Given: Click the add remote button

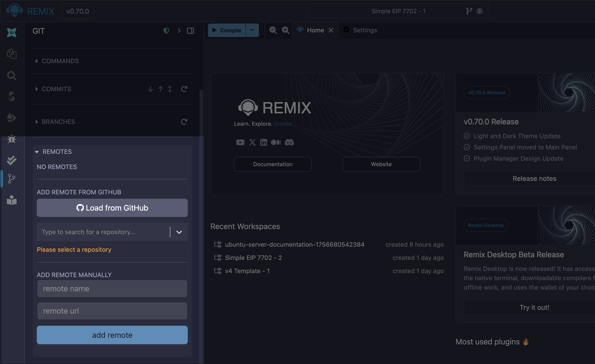Looking at the screenshot, I should [x=112, y=335].
